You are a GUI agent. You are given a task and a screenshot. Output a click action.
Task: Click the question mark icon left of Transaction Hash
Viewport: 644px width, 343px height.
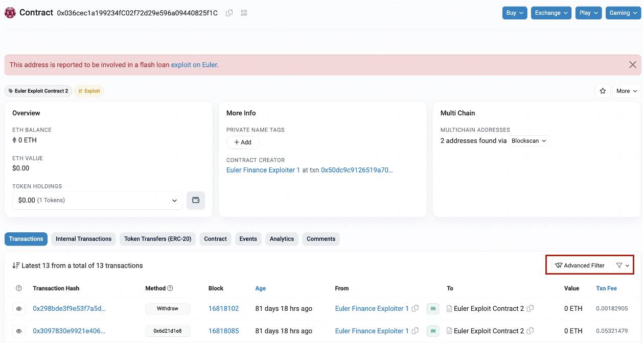(x=19, y=288)
